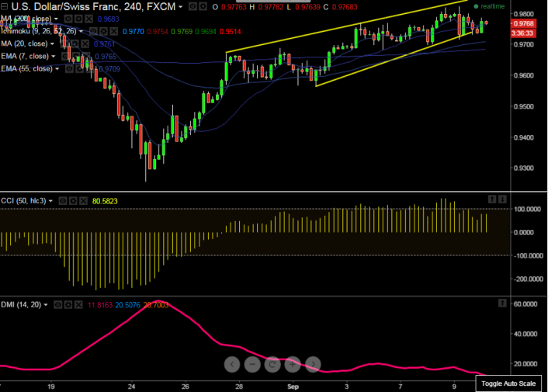
Task: Click the Toggle Auto Scale button
Action: 508,383
